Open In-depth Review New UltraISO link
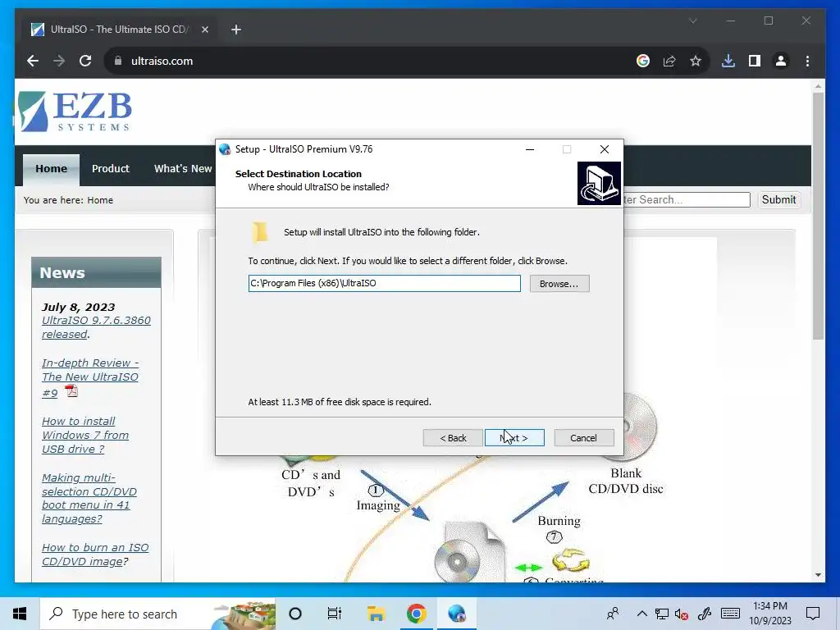 [x=90, y=377]
